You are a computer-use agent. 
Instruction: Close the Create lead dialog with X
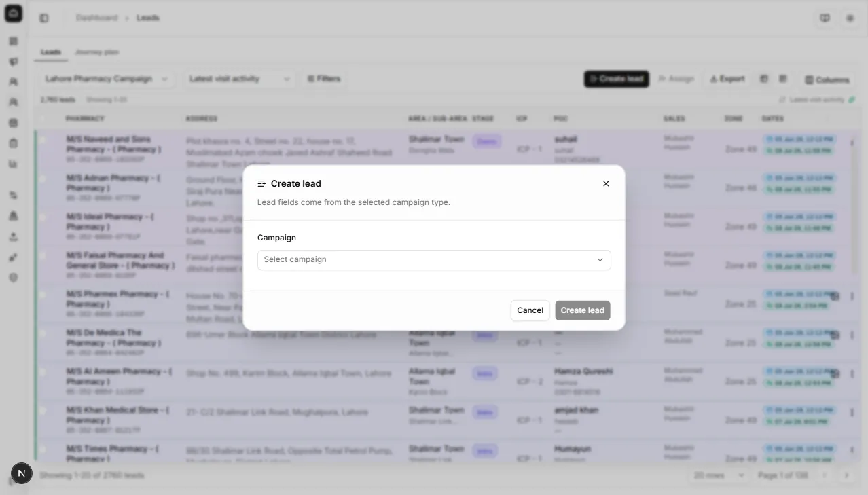(606, 183)
